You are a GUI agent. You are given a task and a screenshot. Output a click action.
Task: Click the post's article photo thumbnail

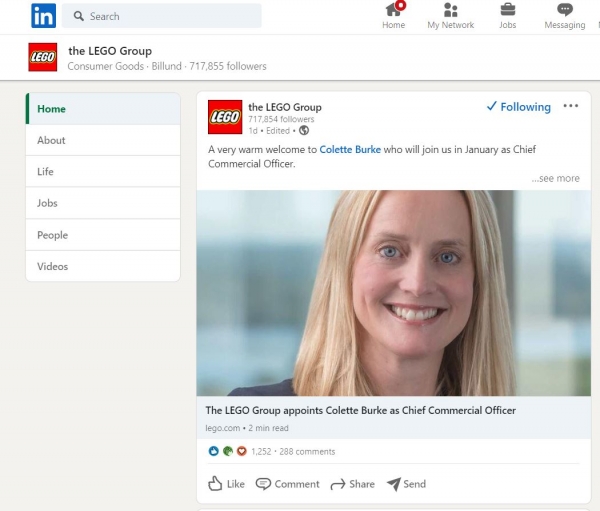coord(394,293)
